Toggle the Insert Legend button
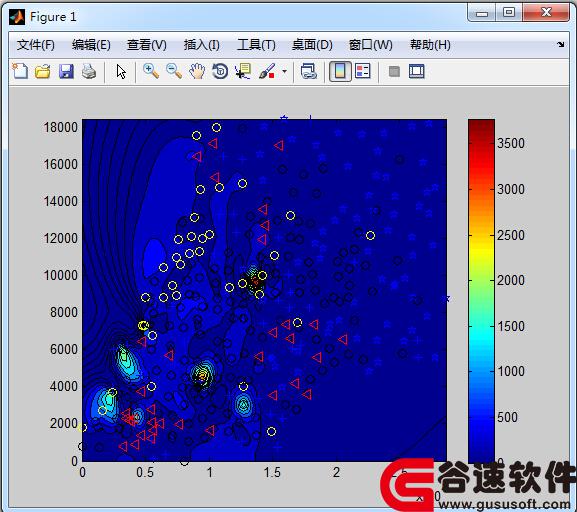The image size is (577, 512). [x=362, y=71]
